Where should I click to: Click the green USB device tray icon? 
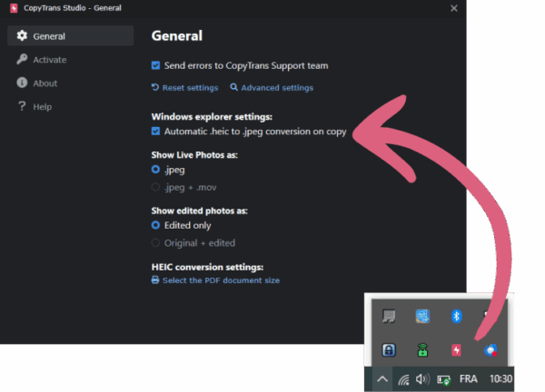tap(422, 350)
